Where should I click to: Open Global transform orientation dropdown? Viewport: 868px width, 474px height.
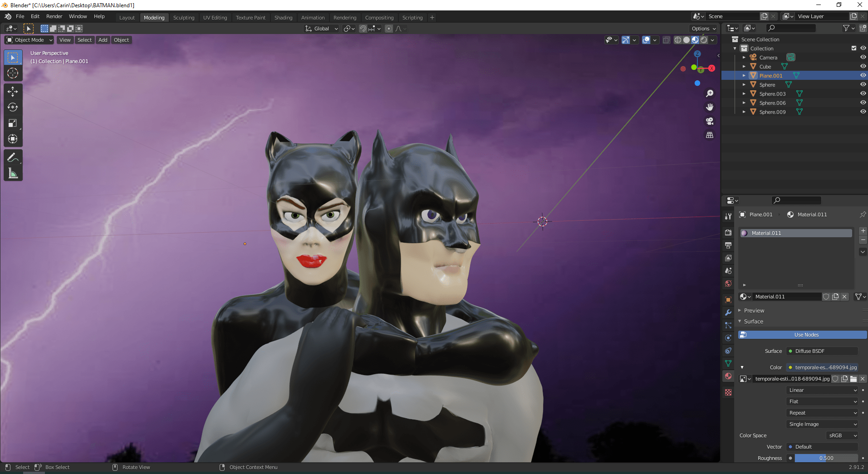point(322,29)
